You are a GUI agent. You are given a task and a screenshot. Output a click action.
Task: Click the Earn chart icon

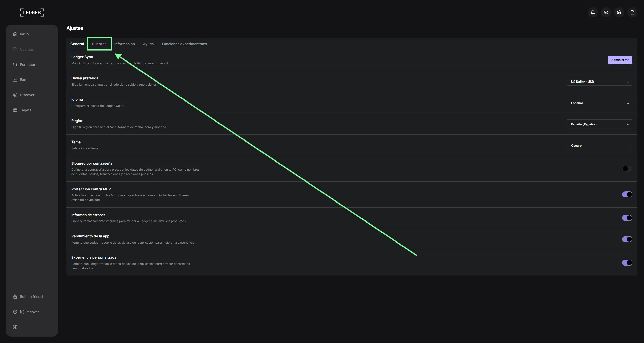pos(15,80)
